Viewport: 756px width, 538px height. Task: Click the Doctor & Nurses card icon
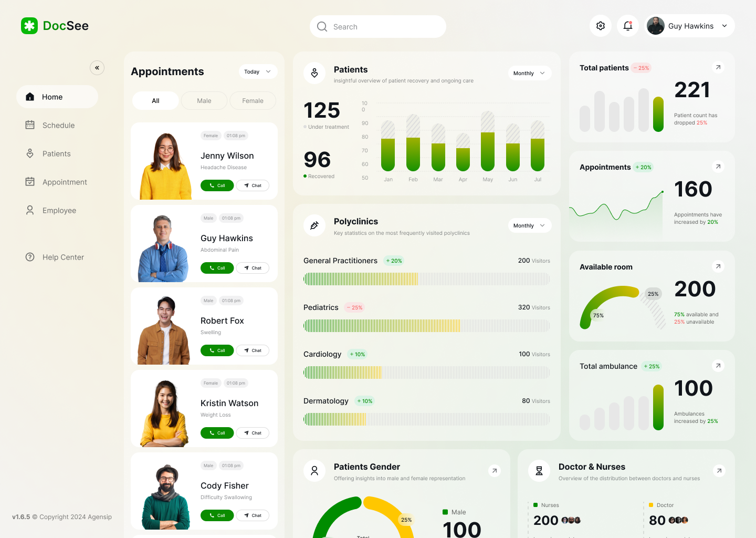pyautogui.click(x=539, y=471)
